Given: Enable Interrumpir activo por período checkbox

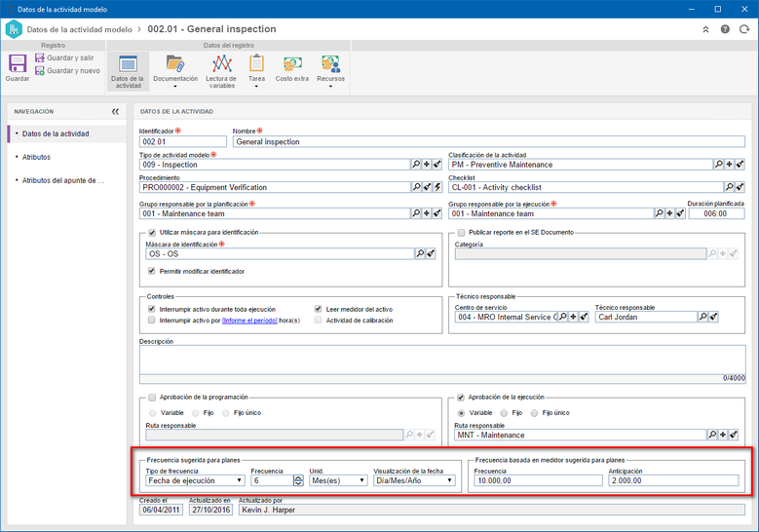Looking at the screenshot, I should 152,320.
